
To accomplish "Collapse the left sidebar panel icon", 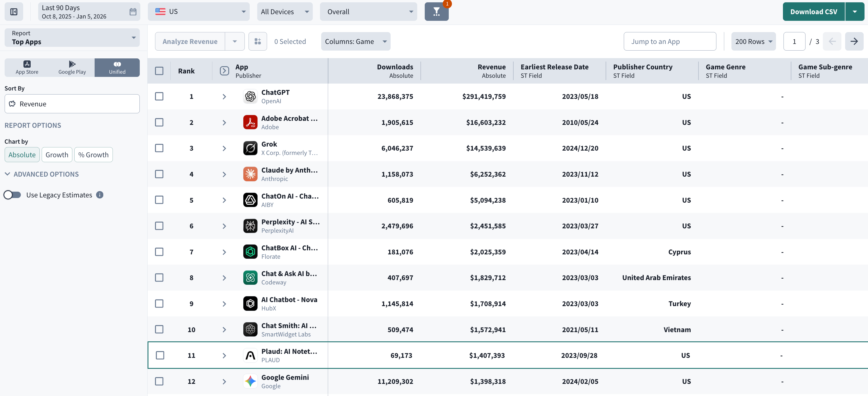I will [x=14, y=12].
